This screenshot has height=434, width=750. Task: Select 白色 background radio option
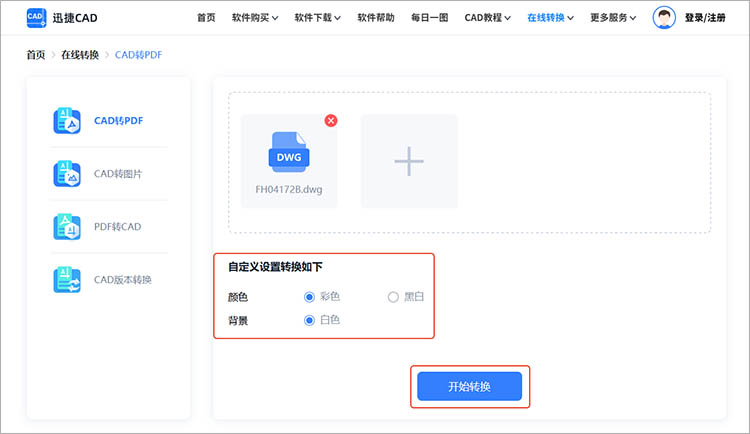click(309, 320)
